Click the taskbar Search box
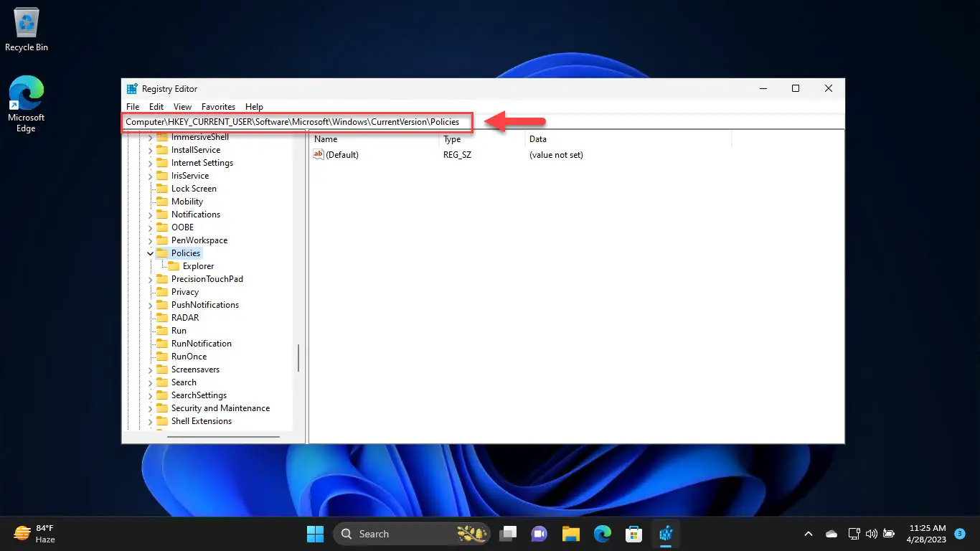 [x=412, y=534]
